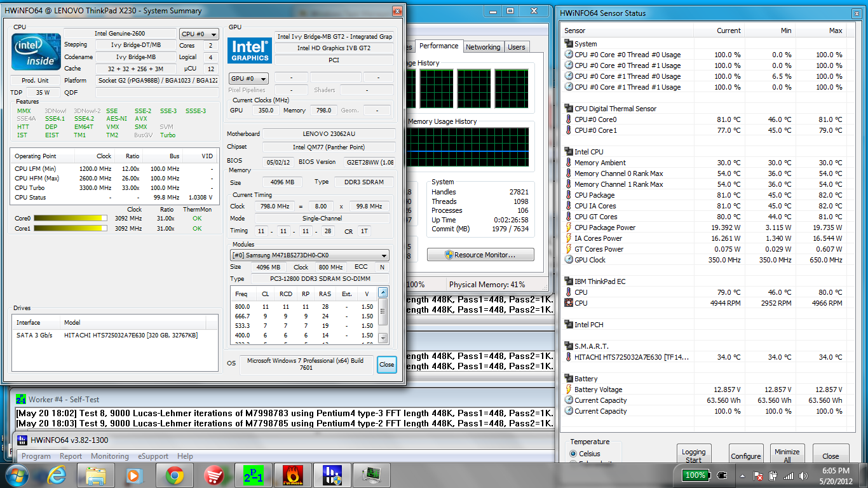The width and height of the screenshot is (868, 488).
Task: Open Action Center flag in the system tray
Action: pyautogui.click(x=757, y=475)
